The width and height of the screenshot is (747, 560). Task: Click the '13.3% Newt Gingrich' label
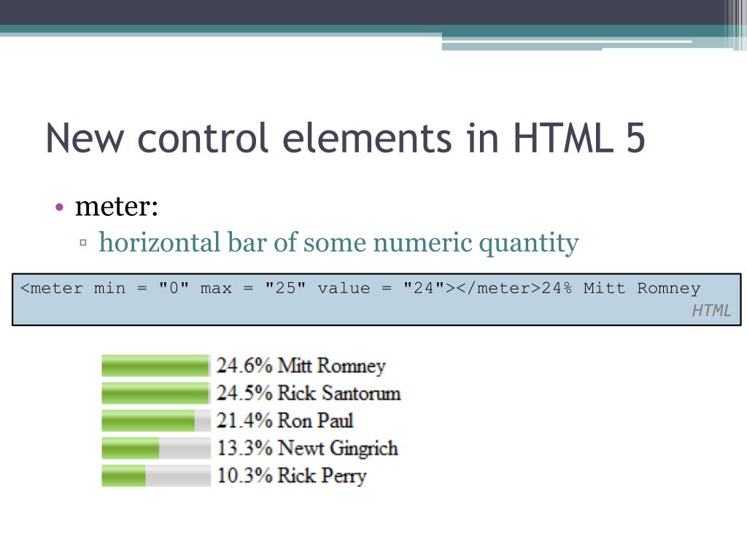click(307, 448)
